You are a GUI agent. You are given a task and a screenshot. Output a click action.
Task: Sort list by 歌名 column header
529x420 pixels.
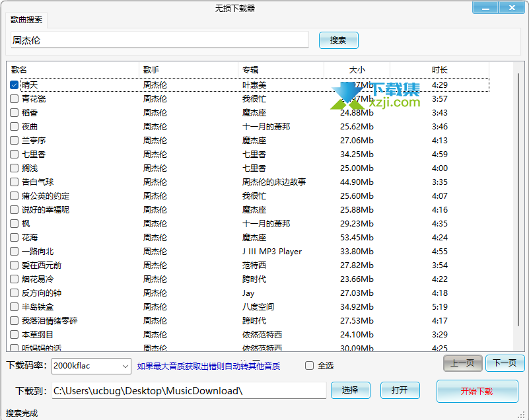(x=73, y=69)
